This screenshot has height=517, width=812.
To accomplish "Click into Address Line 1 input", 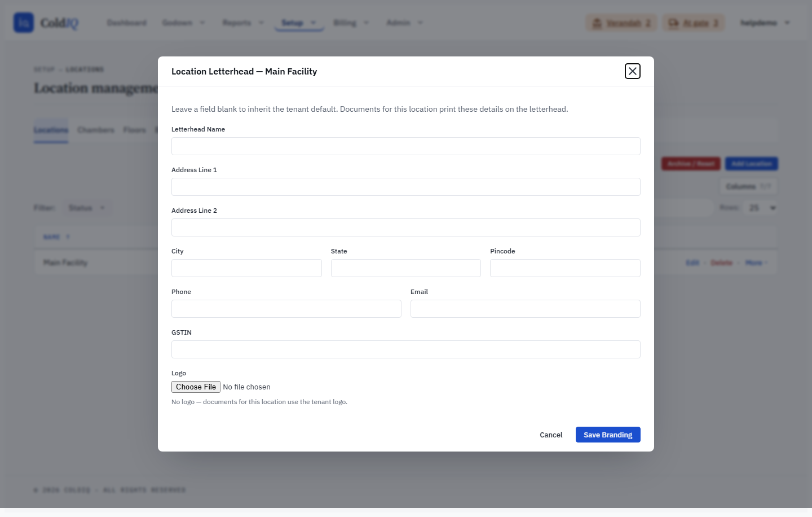I will (406, 187).
